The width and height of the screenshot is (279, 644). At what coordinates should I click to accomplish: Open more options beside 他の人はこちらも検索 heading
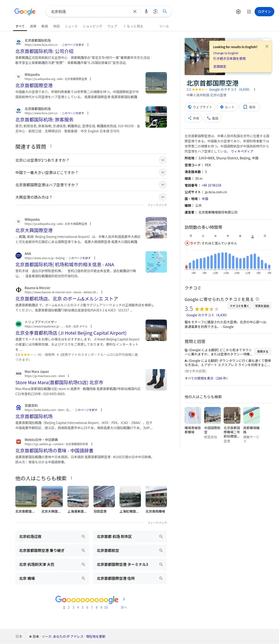point(71,478)
